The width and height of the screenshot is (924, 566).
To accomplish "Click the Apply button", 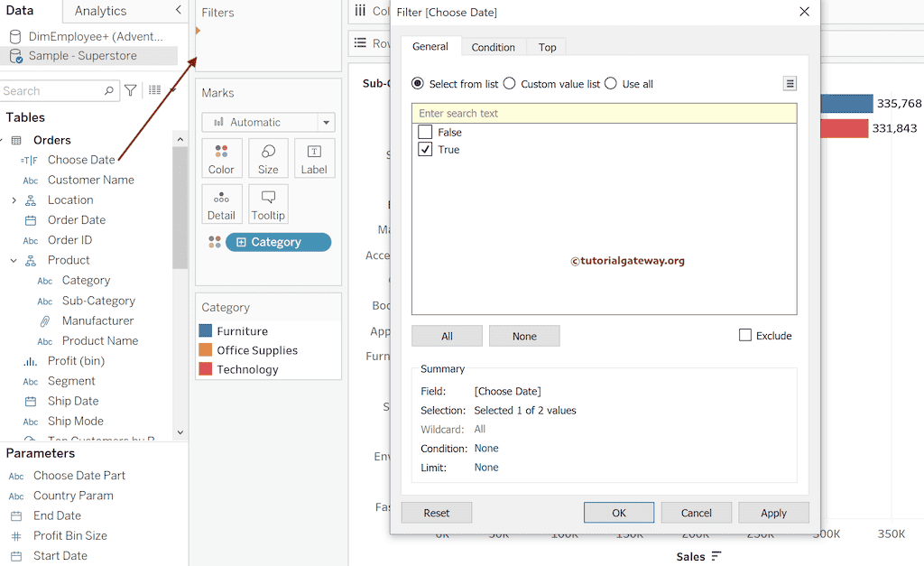I will pyautogui.click(x=773, y=513).
